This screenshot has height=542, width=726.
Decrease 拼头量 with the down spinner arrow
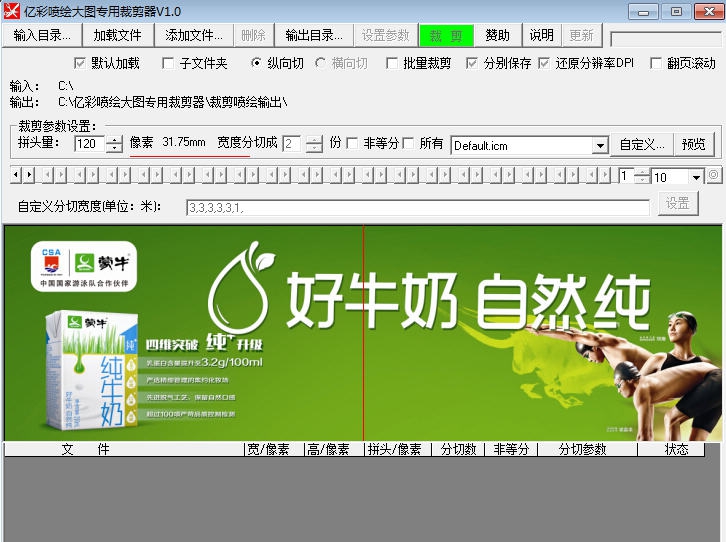(114, 148)
